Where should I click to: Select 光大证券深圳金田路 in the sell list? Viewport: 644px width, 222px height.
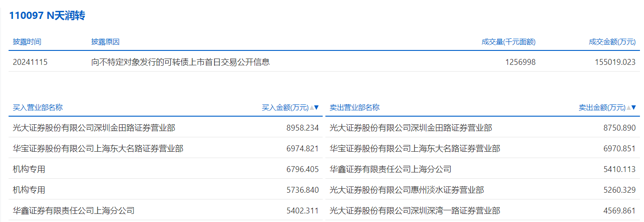[x=411, y=128]
